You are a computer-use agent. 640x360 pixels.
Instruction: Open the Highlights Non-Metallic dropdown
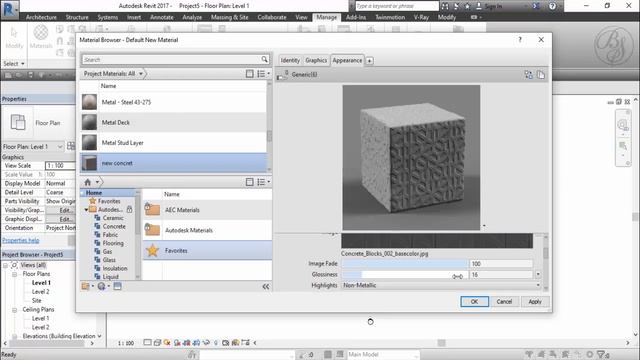click(538, 285)
